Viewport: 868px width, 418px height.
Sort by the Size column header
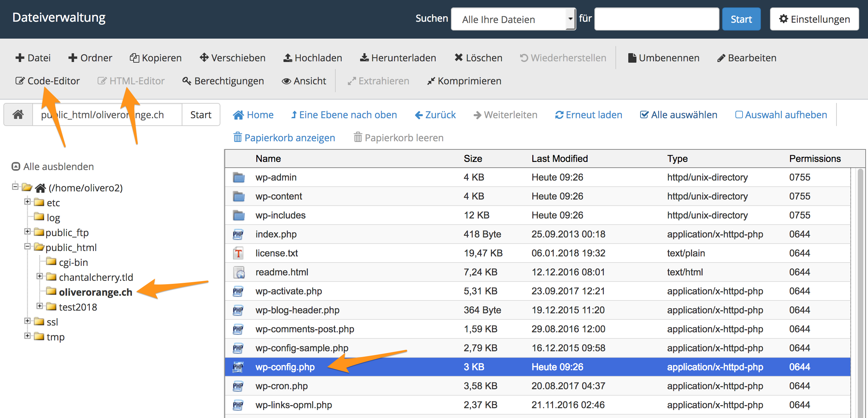pos(473,159)
